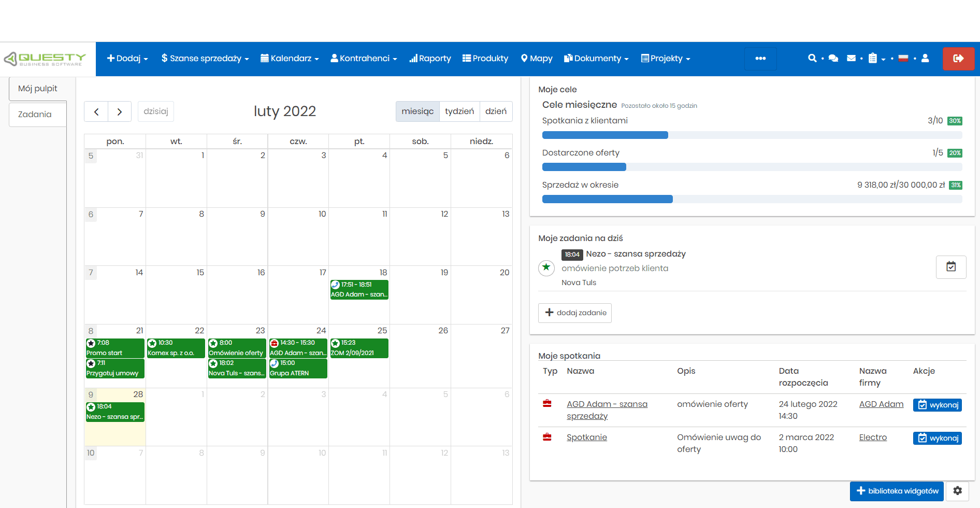Click wykonaj for the Spotkanie meeting
This screenshot has height=508, width=980.
937,438
